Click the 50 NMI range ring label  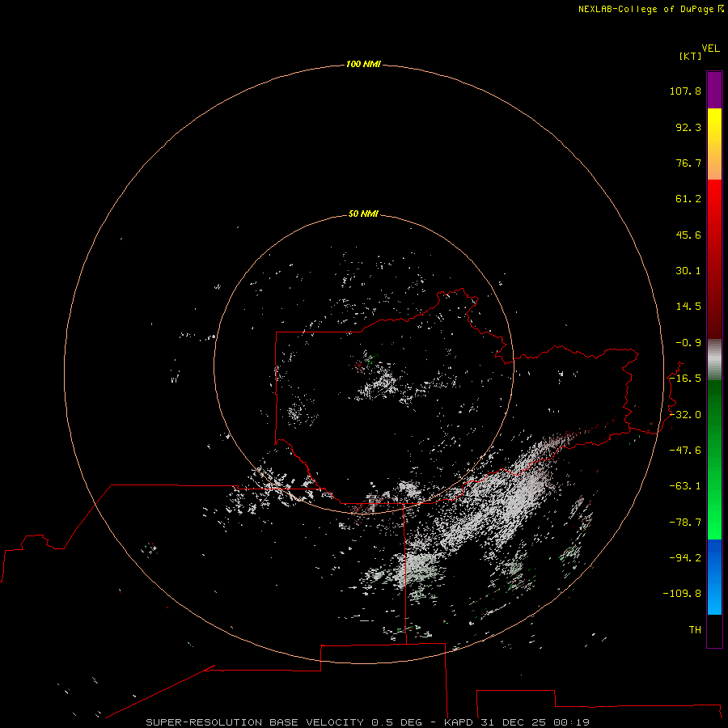(363, 214)
